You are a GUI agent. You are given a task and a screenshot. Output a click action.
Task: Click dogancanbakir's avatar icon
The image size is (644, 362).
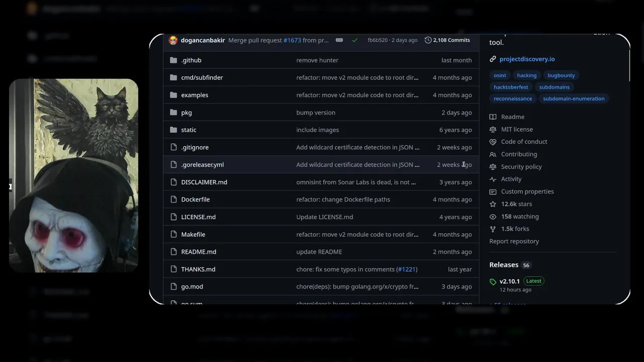pos(173,40)
